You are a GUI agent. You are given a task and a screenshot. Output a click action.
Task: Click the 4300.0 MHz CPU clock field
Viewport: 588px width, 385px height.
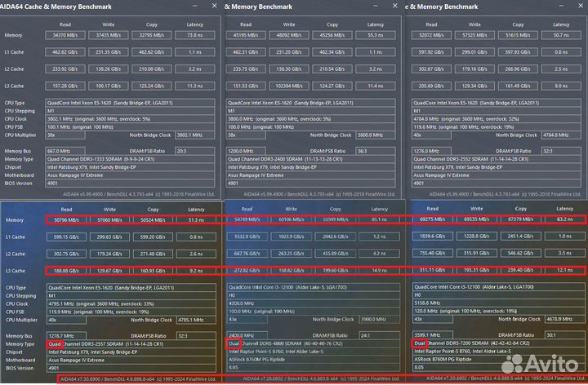[313, 303]
